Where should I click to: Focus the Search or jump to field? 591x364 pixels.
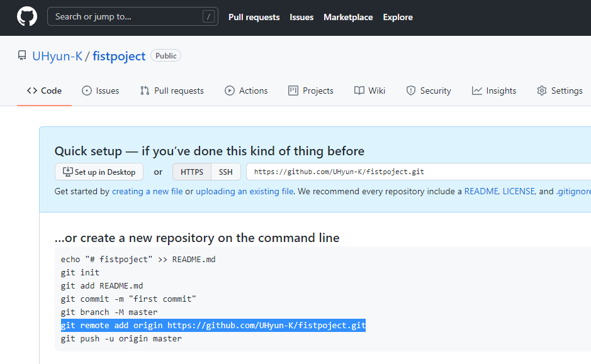[133, 16]
